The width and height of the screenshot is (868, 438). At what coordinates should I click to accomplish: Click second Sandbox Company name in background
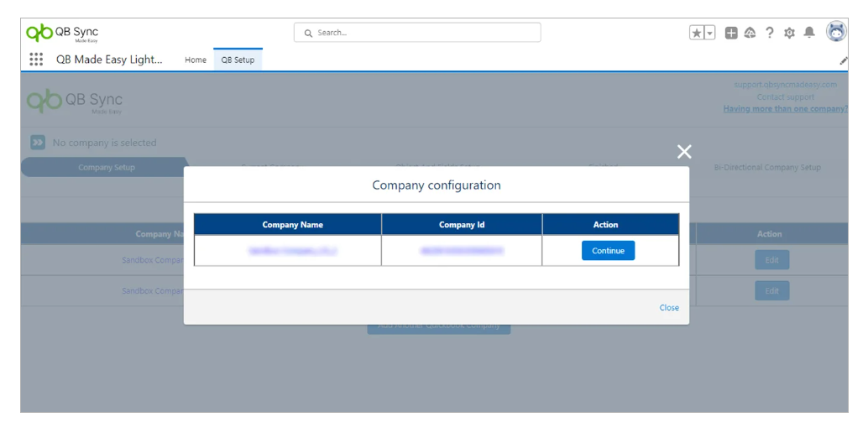pyautogui.click(x=152, y=291)
